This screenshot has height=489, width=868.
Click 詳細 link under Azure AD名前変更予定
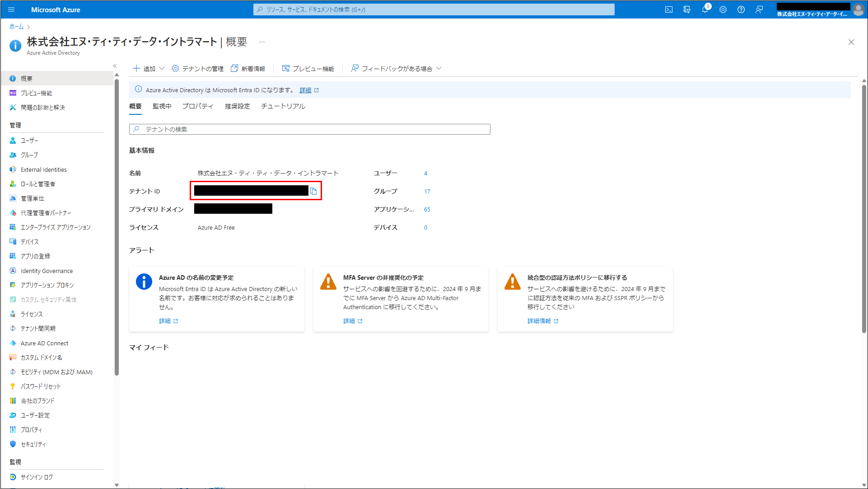(165, 321)
